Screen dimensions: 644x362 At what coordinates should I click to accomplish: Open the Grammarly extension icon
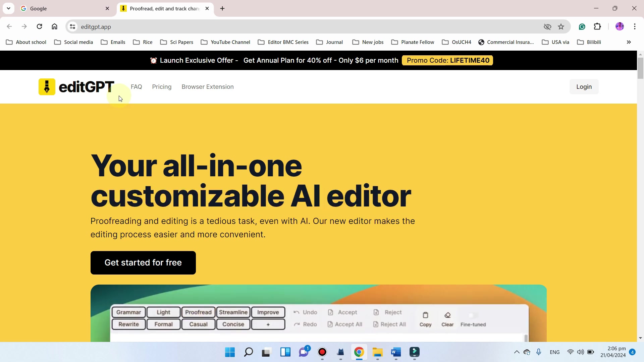click(x=582, y=26)
